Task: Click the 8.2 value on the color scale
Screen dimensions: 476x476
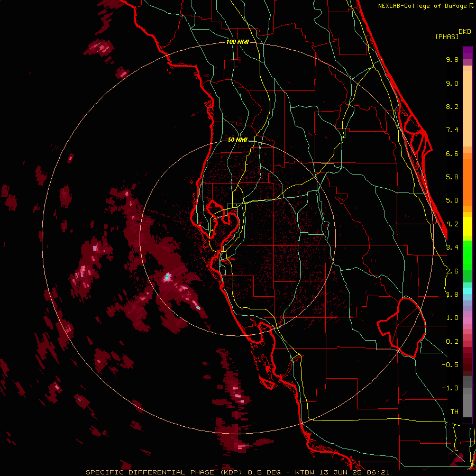Action: pos(452,107)
